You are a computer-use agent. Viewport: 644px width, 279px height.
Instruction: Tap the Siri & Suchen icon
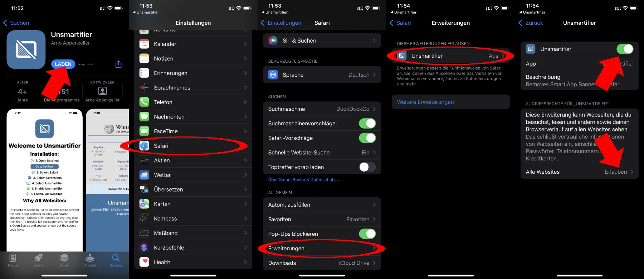[273, 40]
